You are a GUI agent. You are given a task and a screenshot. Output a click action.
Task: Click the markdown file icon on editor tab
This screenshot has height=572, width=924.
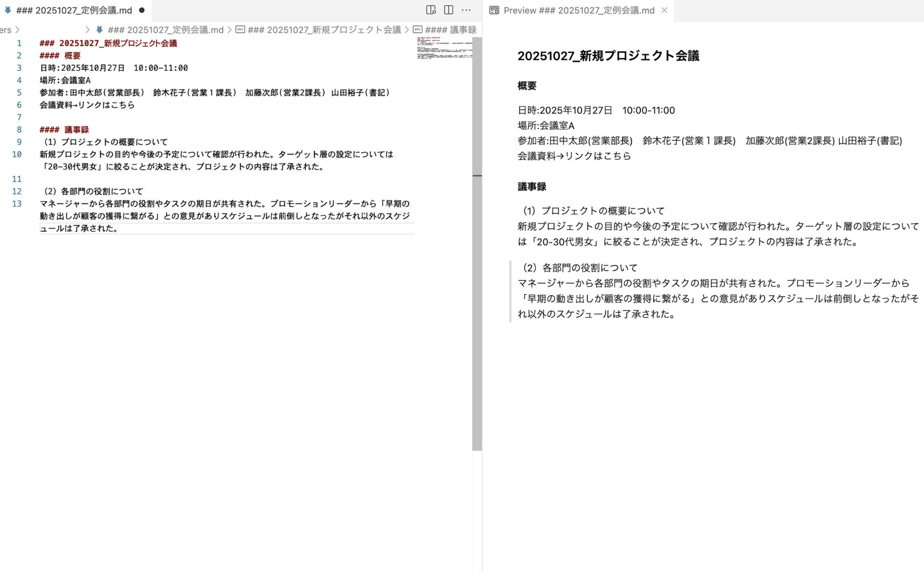click(7, 10)
